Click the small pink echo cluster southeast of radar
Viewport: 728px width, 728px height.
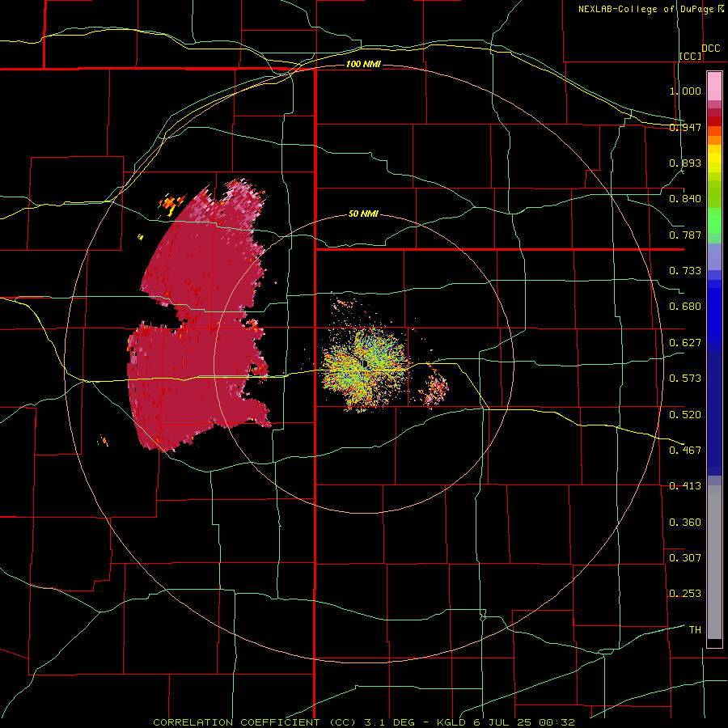(435, 389)
